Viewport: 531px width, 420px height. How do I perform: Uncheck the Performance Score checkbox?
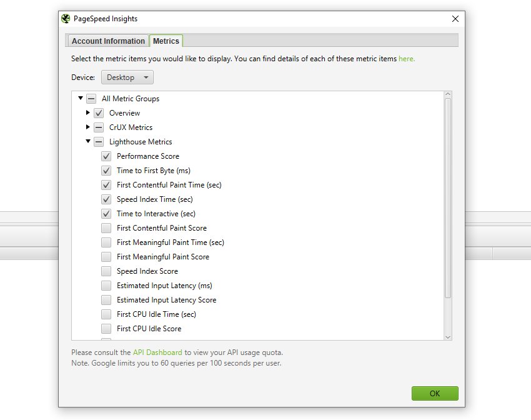click(x=106, y=156)
